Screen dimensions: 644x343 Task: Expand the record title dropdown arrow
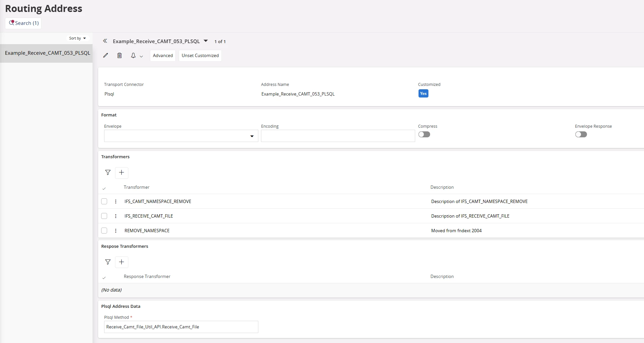(x=206, y=41)
